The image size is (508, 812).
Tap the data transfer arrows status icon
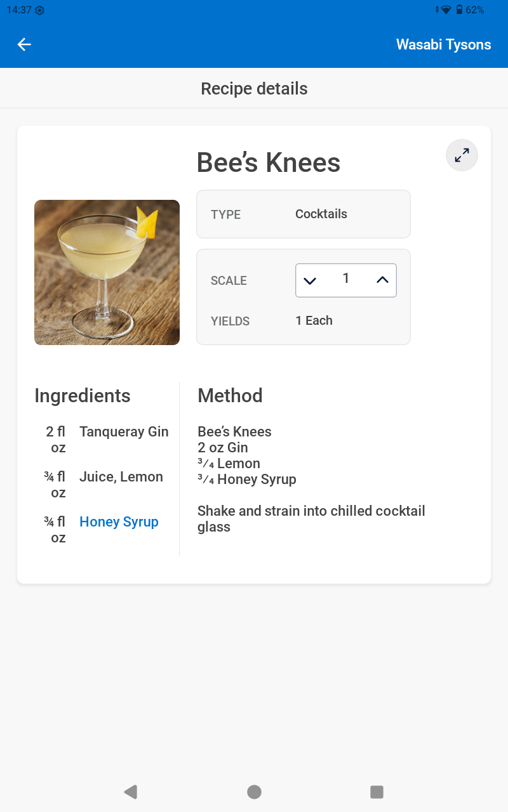[437, 10]
